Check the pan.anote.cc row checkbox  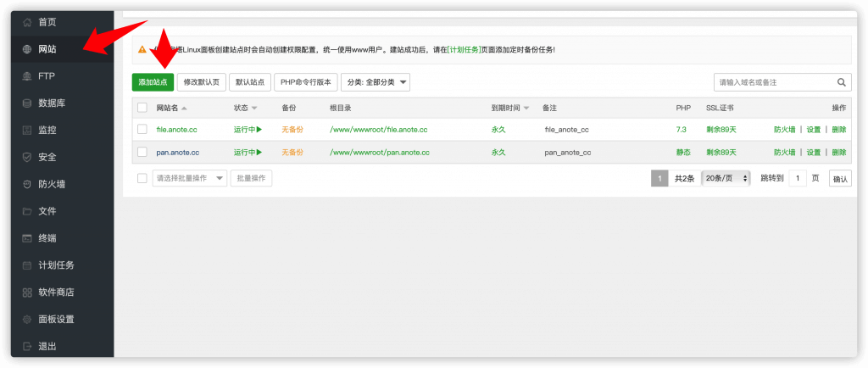[142, 152]
